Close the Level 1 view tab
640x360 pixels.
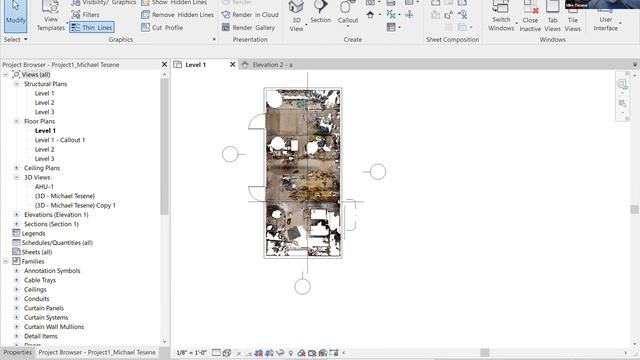pos(233,64)
